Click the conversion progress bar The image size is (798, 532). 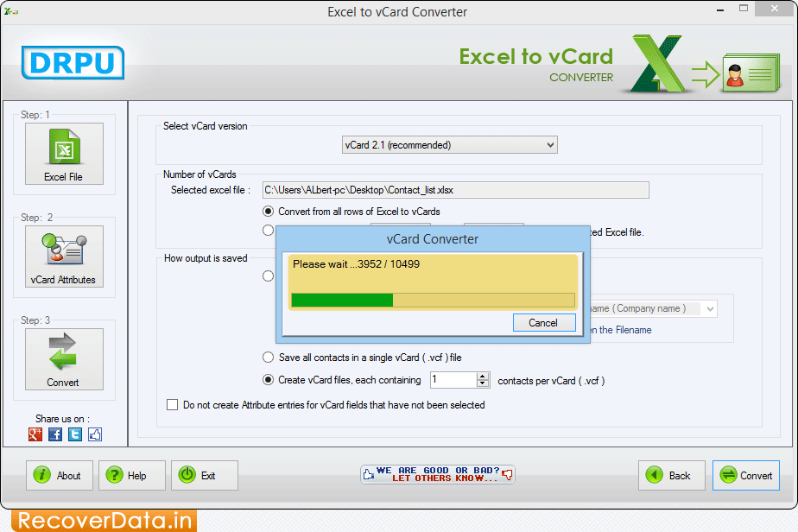click(x=432, y=300)
